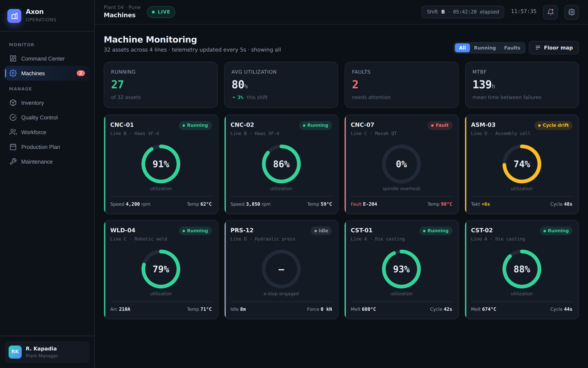Image resolution: width=588 pixels, height=368 pixels.
Task: Click the Maintenance wrench icon
Action: [x=13, y=162]
